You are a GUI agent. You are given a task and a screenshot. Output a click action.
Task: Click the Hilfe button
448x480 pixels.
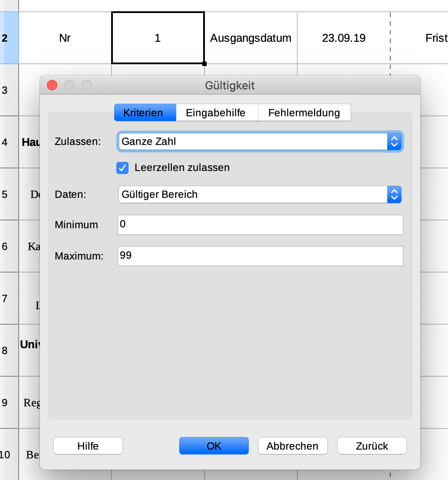[x=88, y=446]
